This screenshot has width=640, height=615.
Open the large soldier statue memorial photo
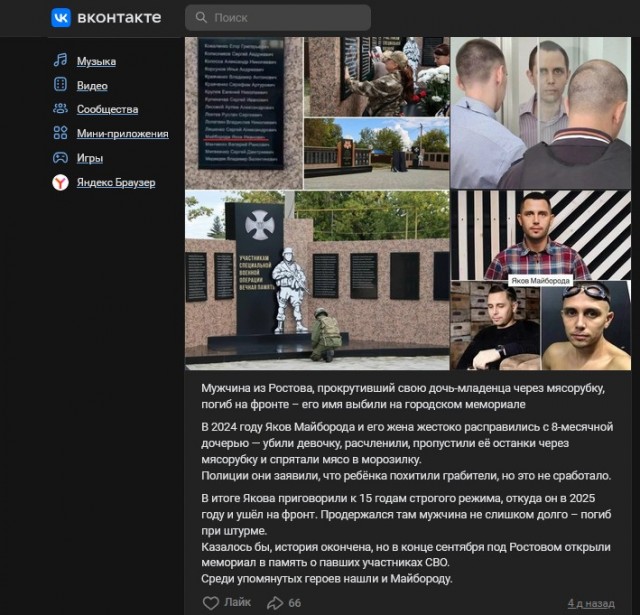(317, 280)
